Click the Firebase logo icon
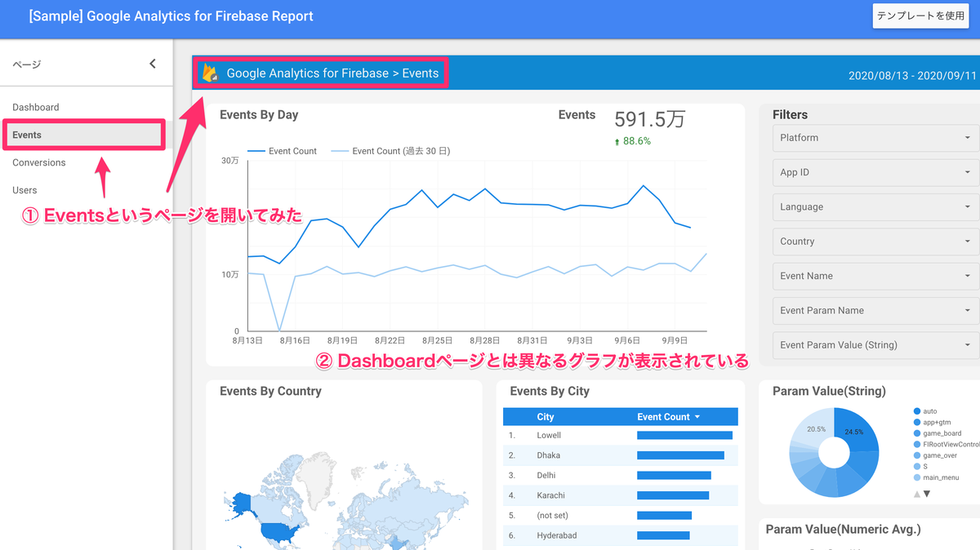 coord(211,73)
